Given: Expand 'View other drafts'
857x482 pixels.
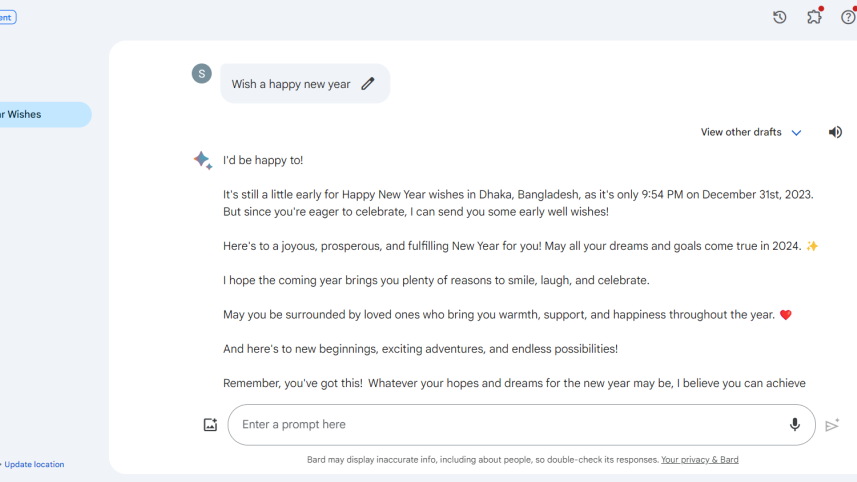Looking at the screenshot, I should pos(741,132).
